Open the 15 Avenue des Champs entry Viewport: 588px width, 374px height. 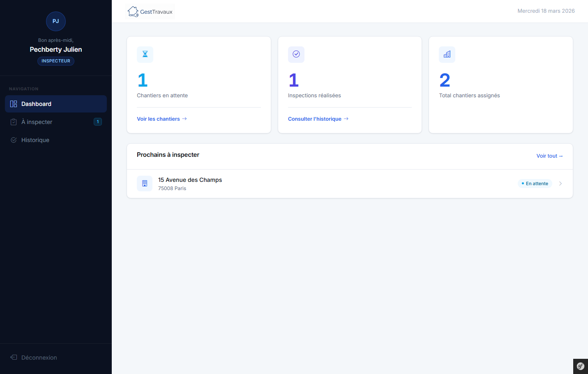coord(190,180)
